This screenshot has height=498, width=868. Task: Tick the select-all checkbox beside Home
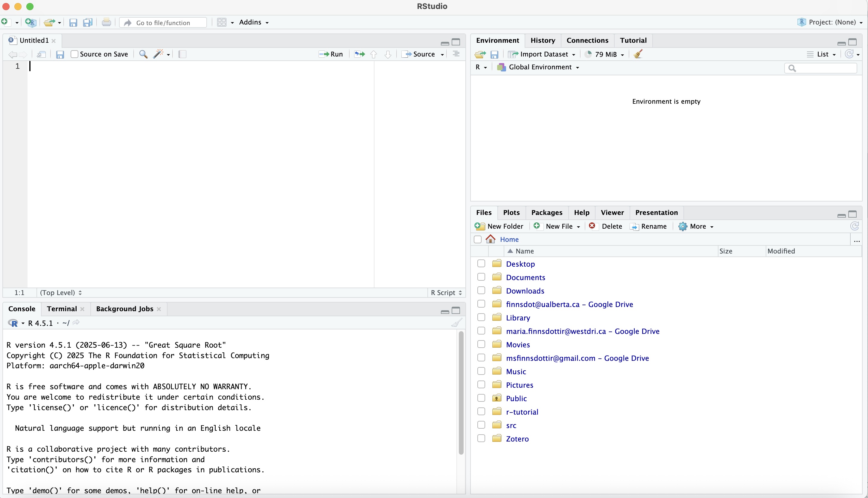pyautogui.click(x=478, y=239)
